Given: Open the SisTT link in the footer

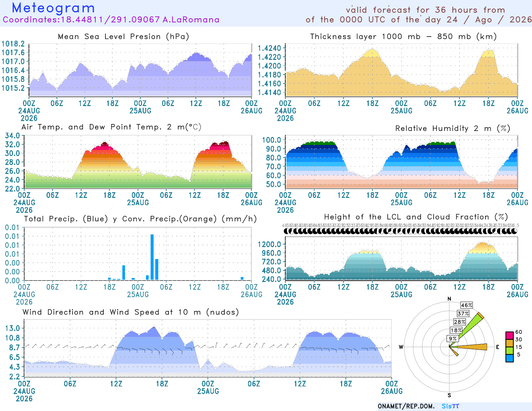Looking at the screenshot, I should click(450, 406).
